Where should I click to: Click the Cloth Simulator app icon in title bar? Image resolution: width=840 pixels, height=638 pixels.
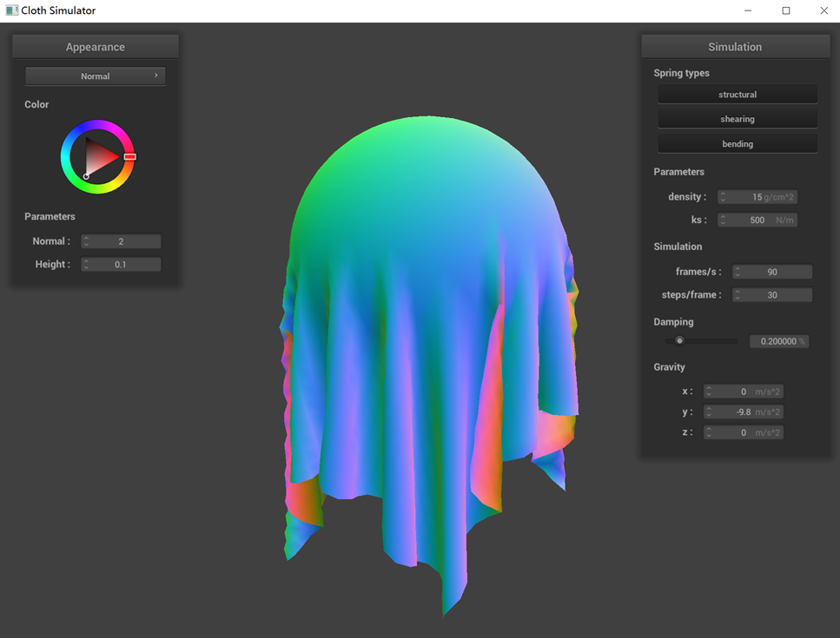tap(11, 10)
